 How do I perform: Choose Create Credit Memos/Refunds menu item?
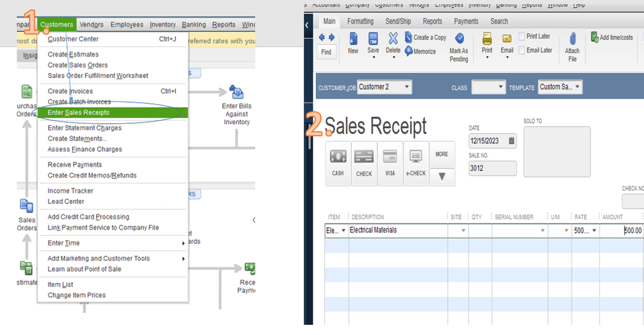click(x=113, y=176)
